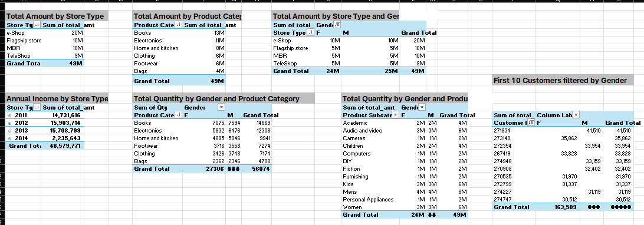644x225 pixels.
Task: Select the Mens row label
Action: 370,192
